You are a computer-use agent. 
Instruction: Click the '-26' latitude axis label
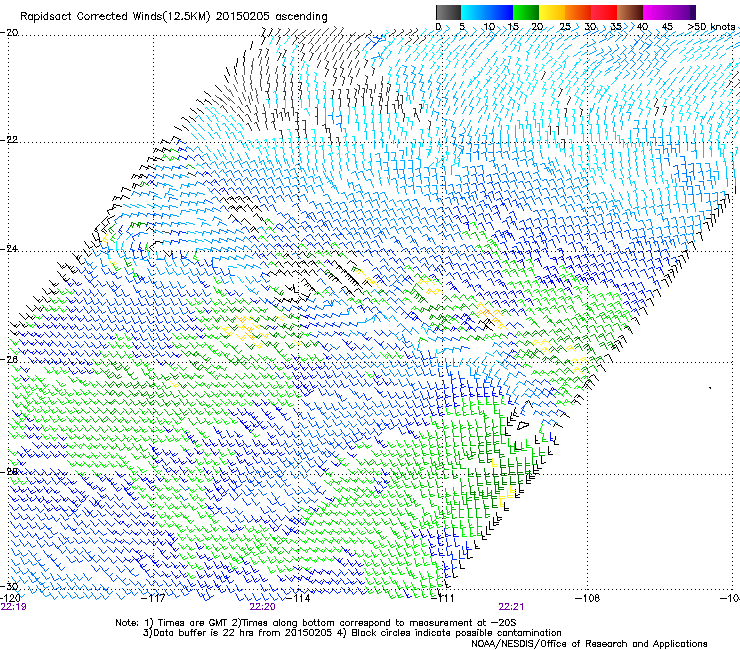(9, 360)
